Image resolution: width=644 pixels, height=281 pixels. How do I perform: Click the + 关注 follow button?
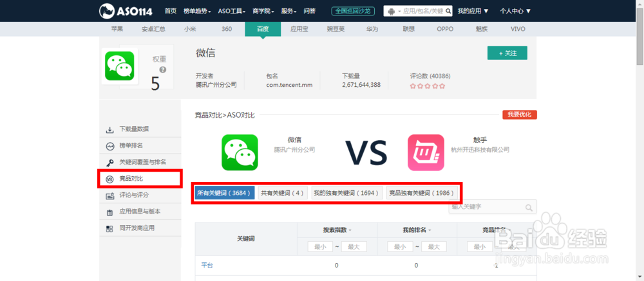507,53
